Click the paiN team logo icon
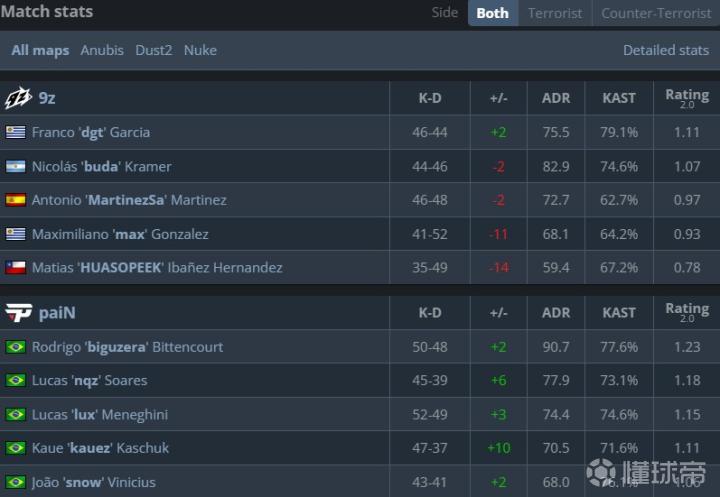 pyautogui.click(x=18, y=313)
